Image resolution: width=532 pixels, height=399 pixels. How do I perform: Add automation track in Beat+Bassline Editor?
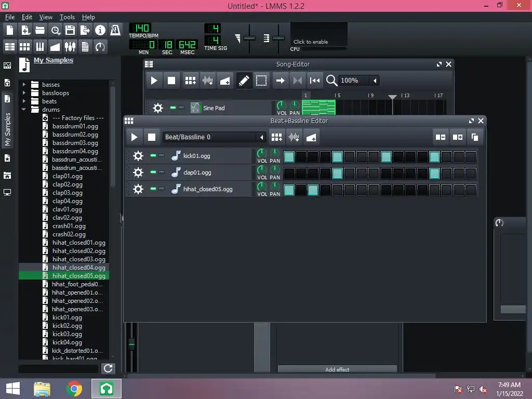(x=311, y=137)
